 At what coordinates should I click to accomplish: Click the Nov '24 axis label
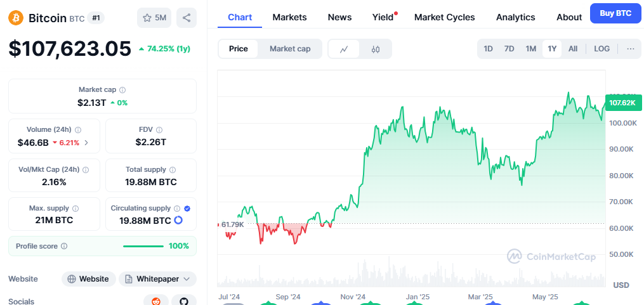click(353, 297)
